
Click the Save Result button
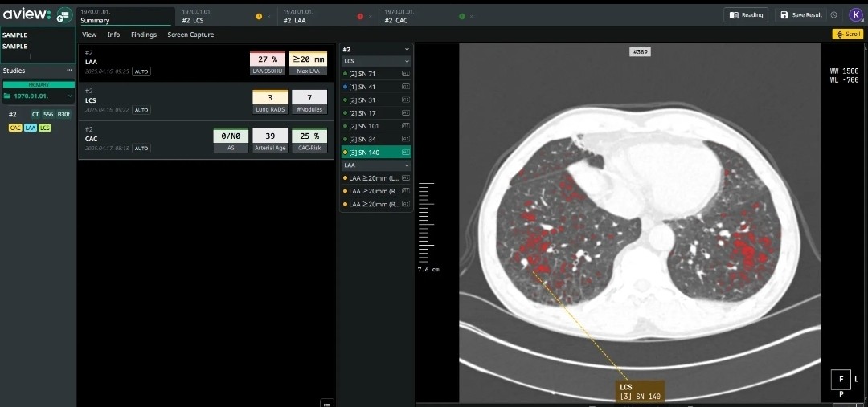(800, 15)
